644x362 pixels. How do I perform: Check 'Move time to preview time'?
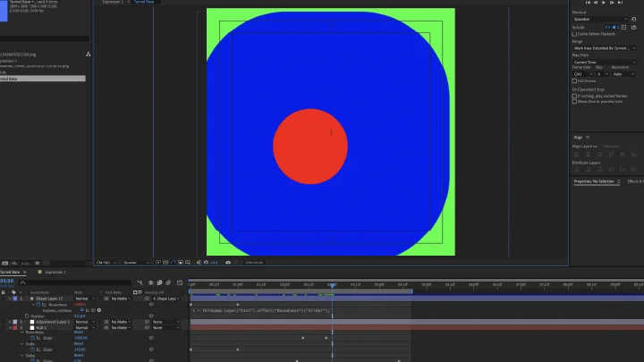coord(574,102)
